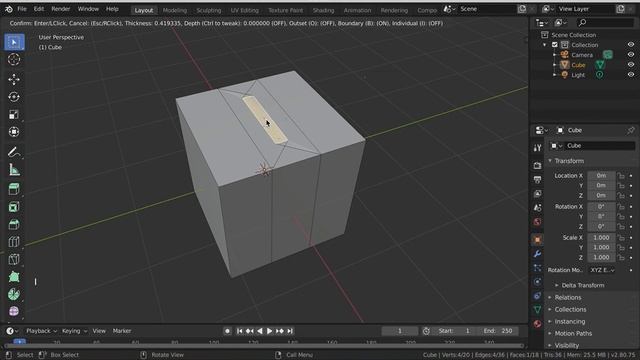640x360 pixels.
Task: Open the Modifiers wrench tab
Action: (537, 254)
